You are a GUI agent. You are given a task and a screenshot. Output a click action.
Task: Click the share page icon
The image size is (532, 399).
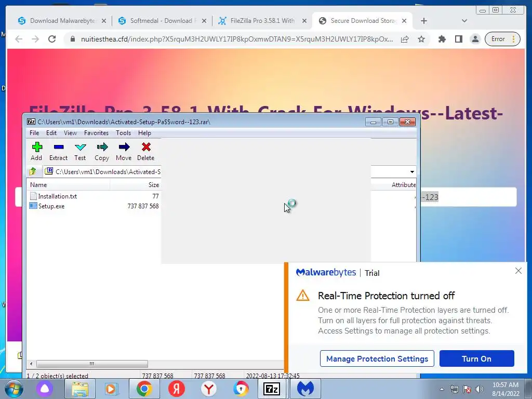point(404,39)
